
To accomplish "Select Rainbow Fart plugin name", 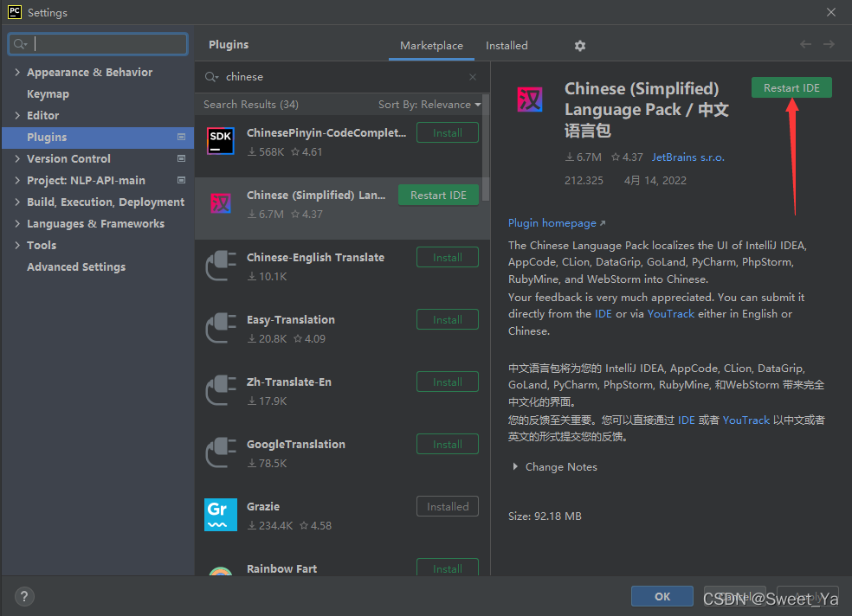I will pyautogui.click(x=281, y=568).
